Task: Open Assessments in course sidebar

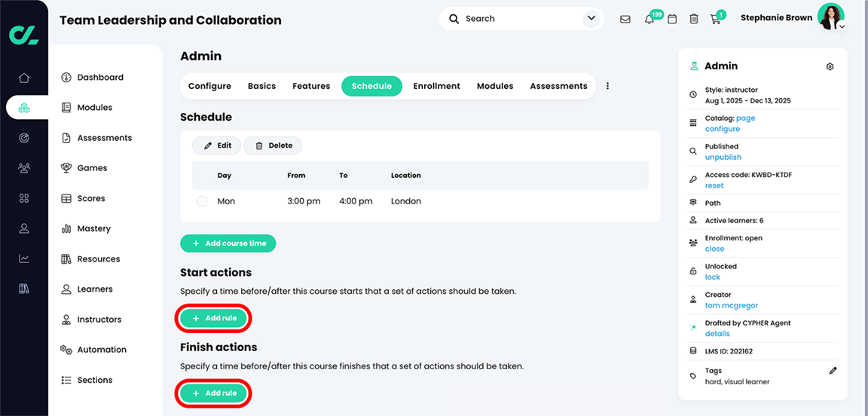Action: click(x=97, y=137)
